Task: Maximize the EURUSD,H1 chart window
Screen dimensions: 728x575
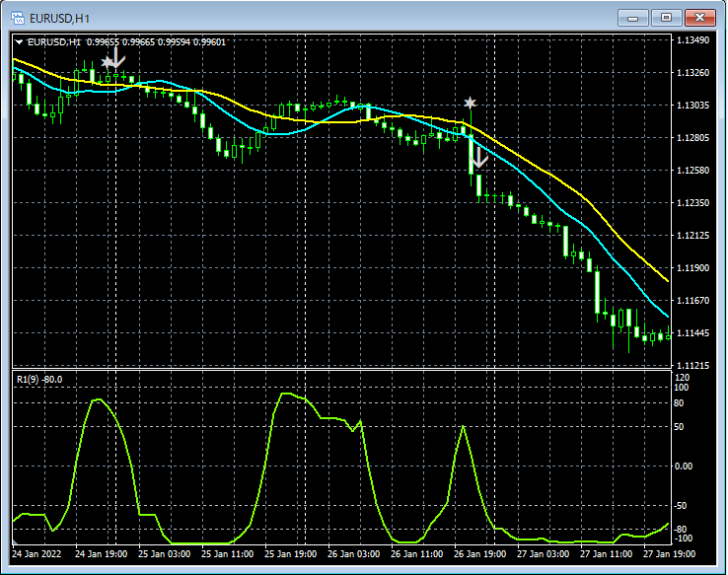Action: click(666, 18)
